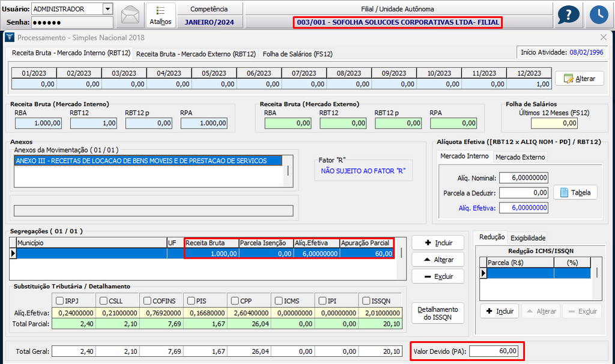
Task: Toggle the IRPJ checkbox
Action: pos(60,300)
